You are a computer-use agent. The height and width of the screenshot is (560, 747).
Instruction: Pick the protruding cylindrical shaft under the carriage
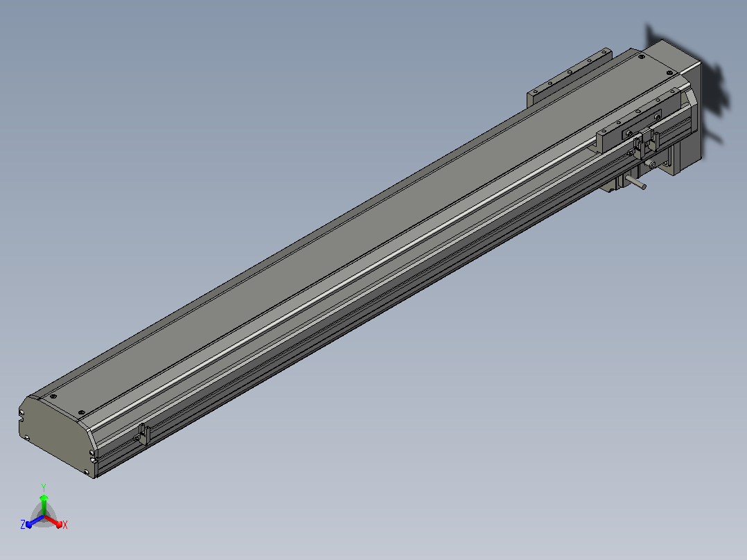(636, 182)
